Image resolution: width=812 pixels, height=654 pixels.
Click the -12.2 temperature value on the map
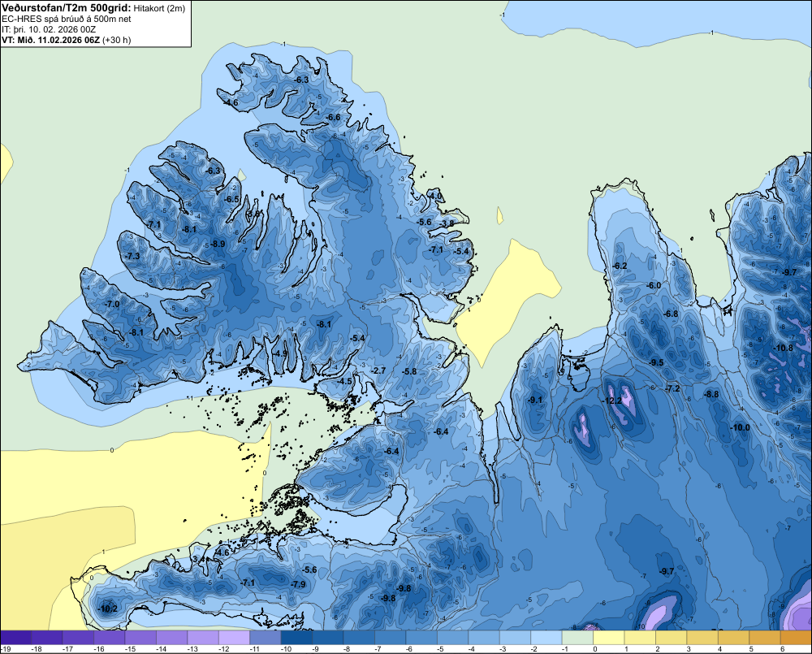click(612, 401)
